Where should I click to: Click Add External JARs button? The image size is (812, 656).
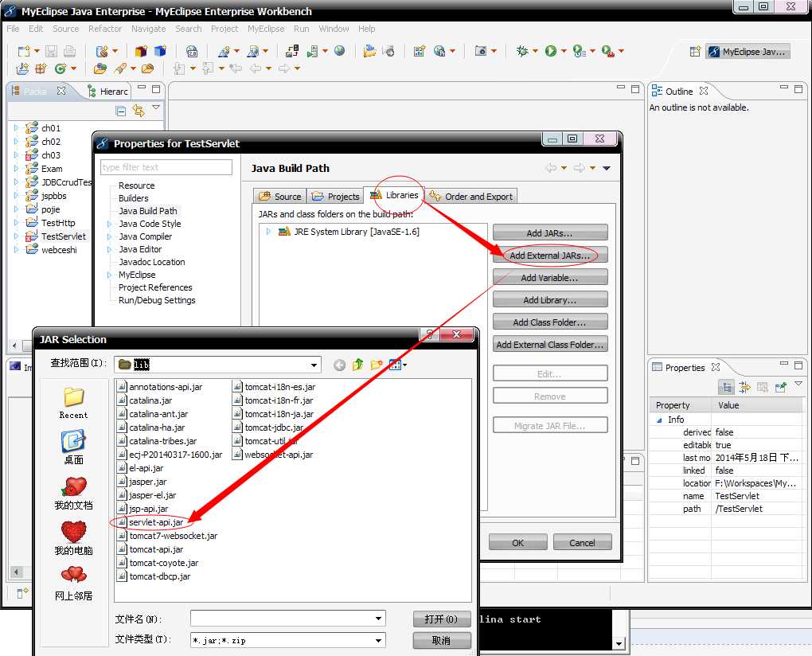tap(550, 256)
